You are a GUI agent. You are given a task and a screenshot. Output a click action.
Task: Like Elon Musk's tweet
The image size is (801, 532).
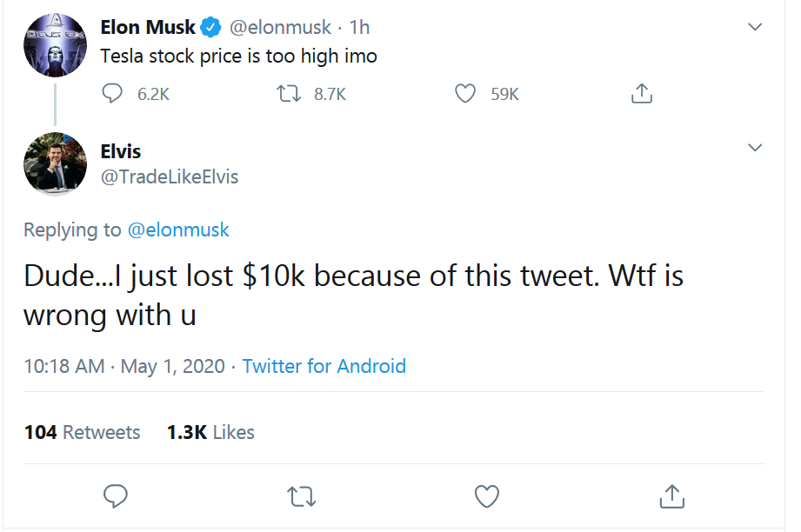coord(465,93)
